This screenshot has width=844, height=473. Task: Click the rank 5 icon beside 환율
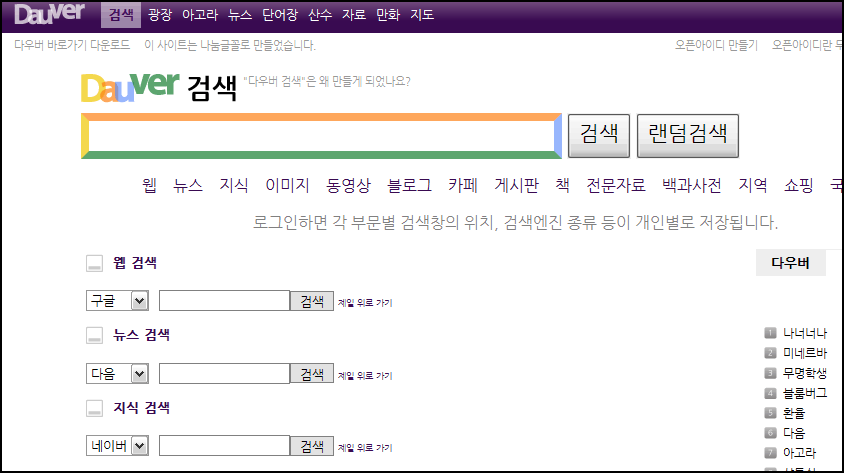point(770,413)
